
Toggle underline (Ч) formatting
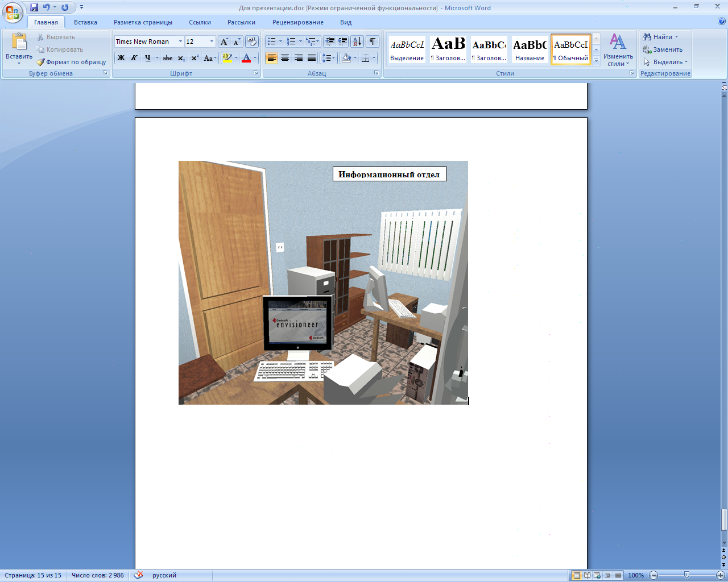coord(147,58)
